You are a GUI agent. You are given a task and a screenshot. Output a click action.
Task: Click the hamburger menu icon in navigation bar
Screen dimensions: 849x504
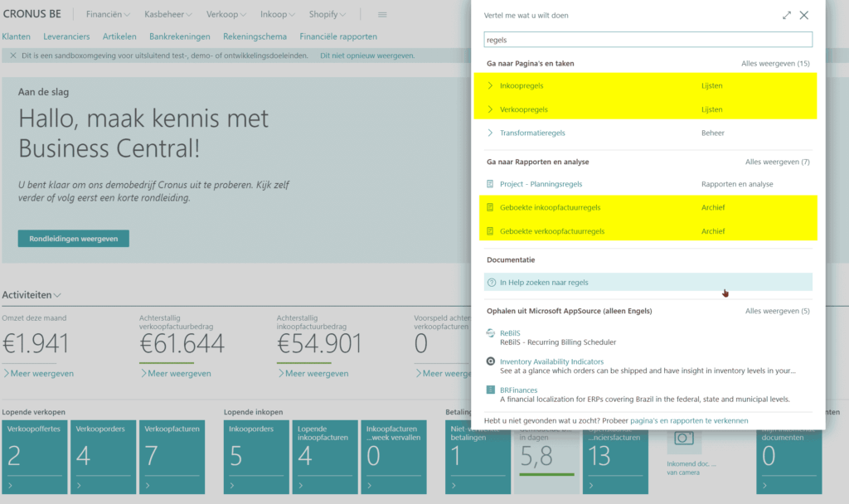coord(382,15)
